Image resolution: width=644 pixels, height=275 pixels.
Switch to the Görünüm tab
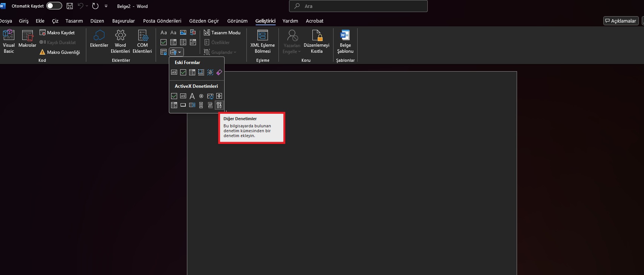coord(237,21)
